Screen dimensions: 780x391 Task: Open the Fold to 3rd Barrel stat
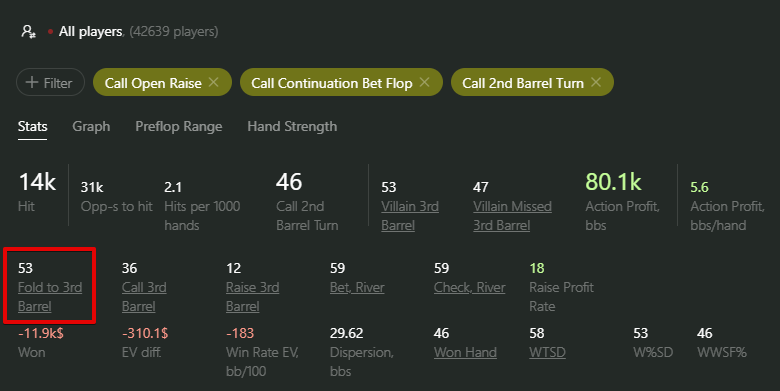tap(50, 296)
